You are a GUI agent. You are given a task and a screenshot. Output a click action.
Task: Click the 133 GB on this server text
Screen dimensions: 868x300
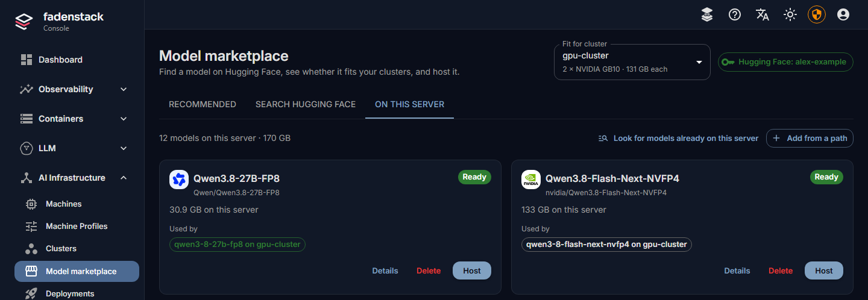564,210
